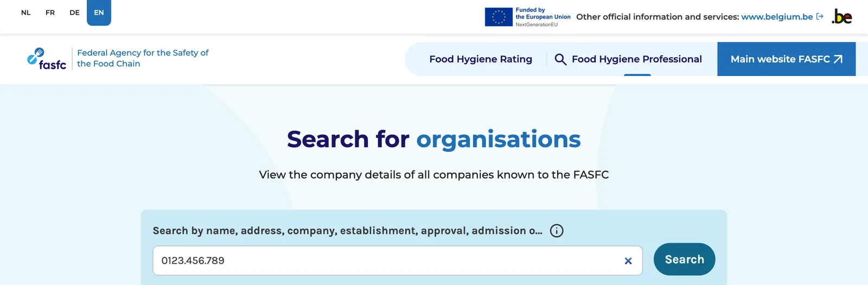Click the .be Belgium logo
This screenshot has width=868, height=285.
842,17
